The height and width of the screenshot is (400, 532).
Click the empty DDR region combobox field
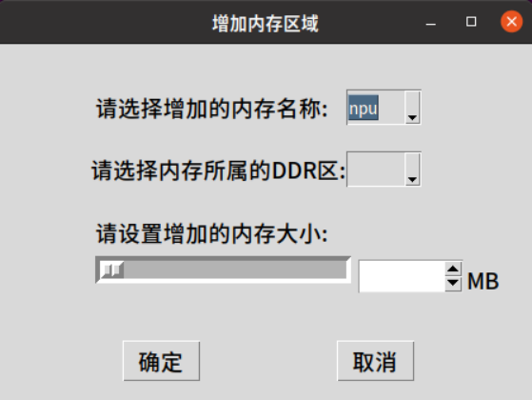(x=376, y=170)
